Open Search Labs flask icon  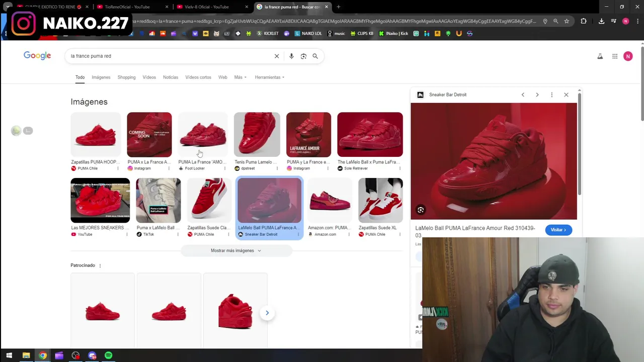point(600,56)
